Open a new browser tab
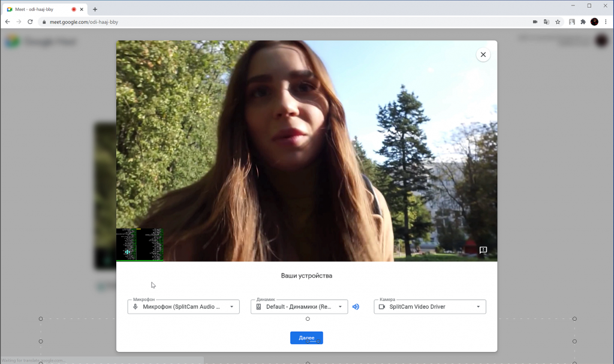Viewport: 614px width, 364px height. tap(95, 10)
